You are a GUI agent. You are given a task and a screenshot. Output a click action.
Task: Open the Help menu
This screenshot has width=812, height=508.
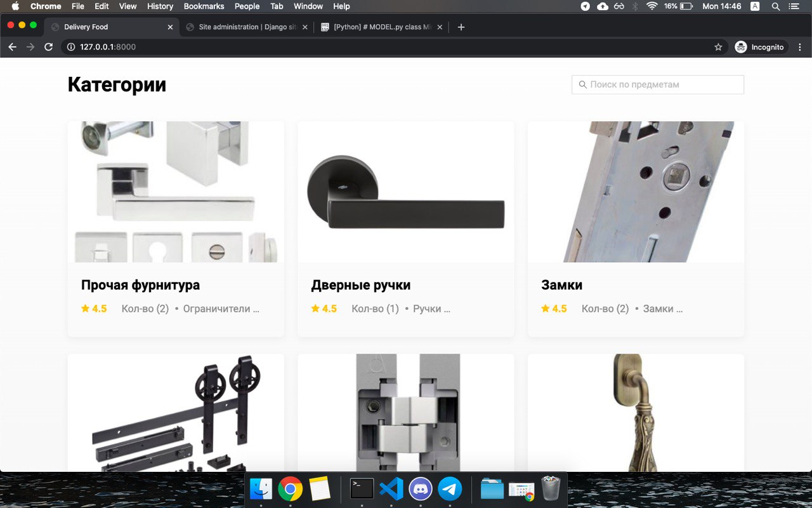341,6
